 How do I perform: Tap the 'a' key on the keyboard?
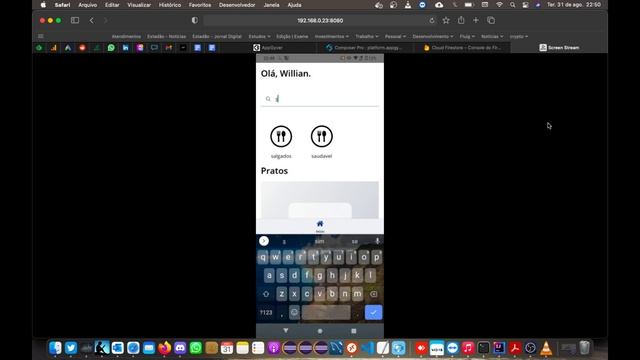269,276
